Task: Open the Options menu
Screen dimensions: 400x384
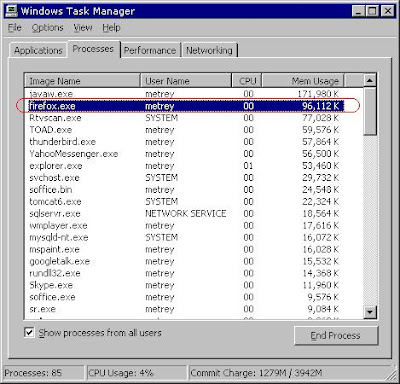Action: click(47, 28)
